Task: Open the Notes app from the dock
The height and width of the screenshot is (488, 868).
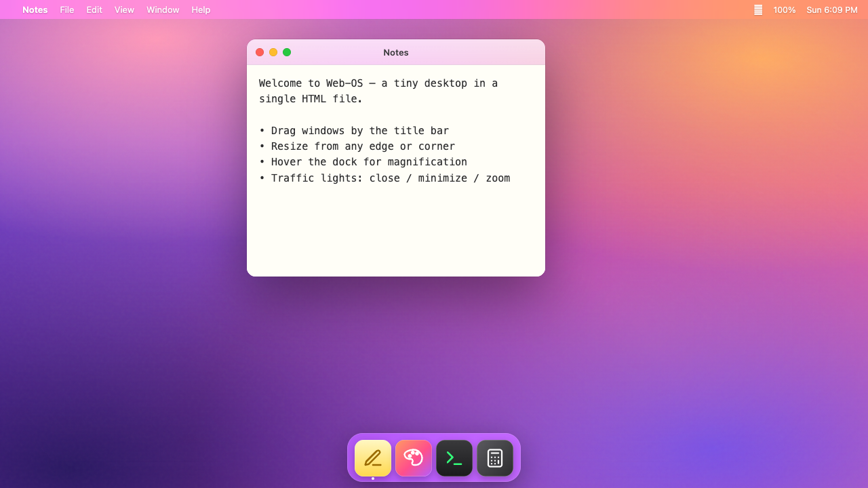Action: [373, 458]
